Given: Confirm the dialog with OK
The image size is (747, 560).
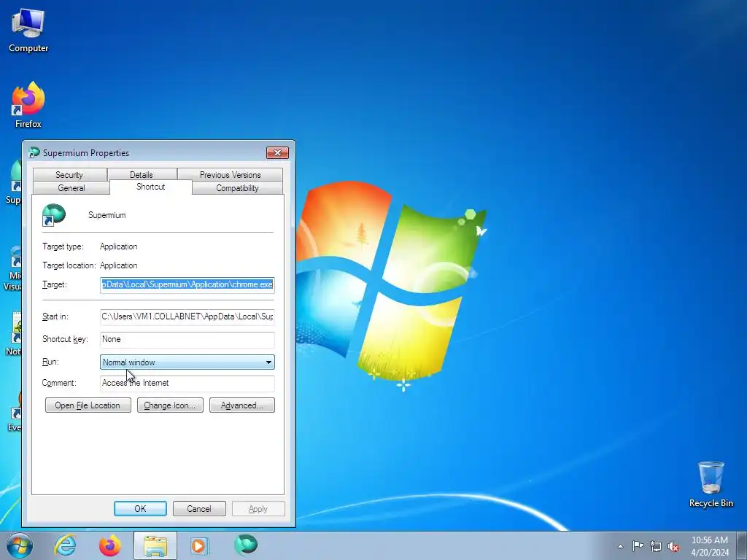Looking at the screenshot, I should [x=140, y=508].
